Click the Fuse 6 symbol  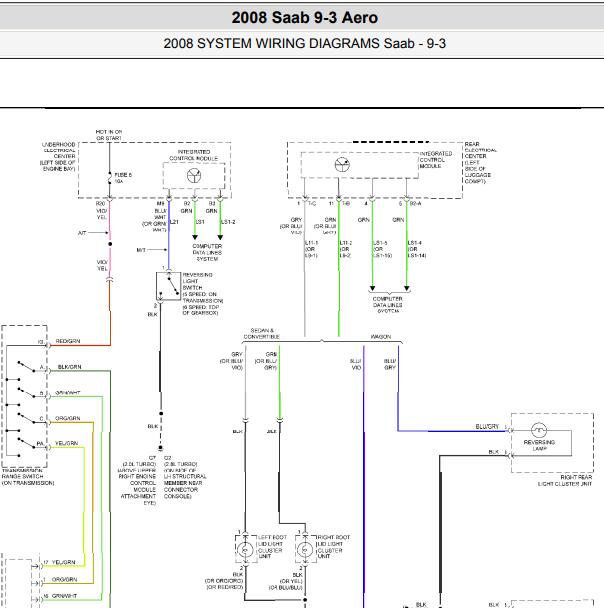[x=110, y=178]
